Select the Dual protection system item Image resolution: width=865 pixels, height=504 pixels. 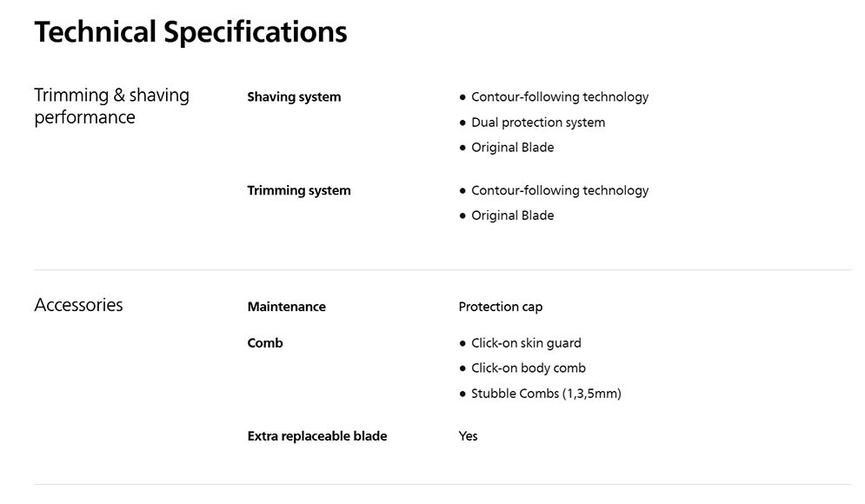tap(537, 123)
